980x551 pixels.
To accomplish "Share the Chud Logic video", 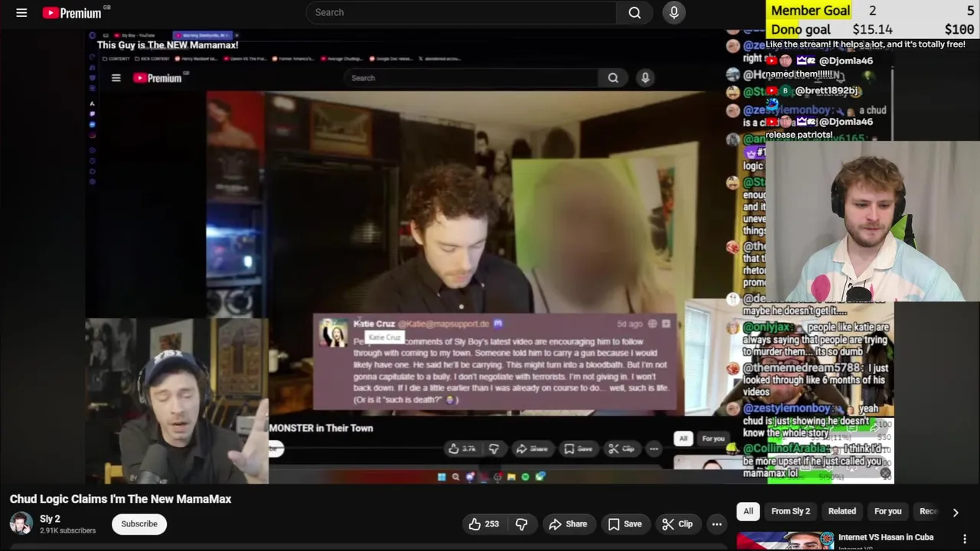I will pyautogui.click(x=568, y=524).
